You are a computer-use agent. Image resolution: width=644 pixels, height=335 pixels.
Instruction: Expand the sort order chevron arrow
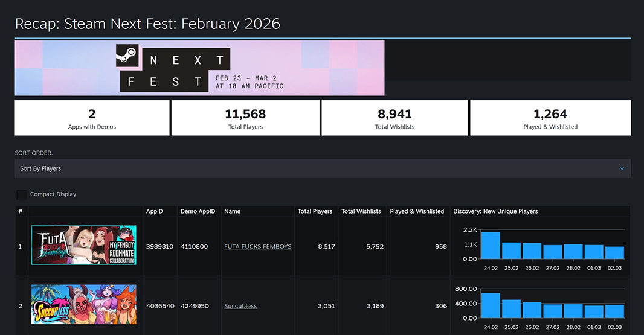point(622,169)
